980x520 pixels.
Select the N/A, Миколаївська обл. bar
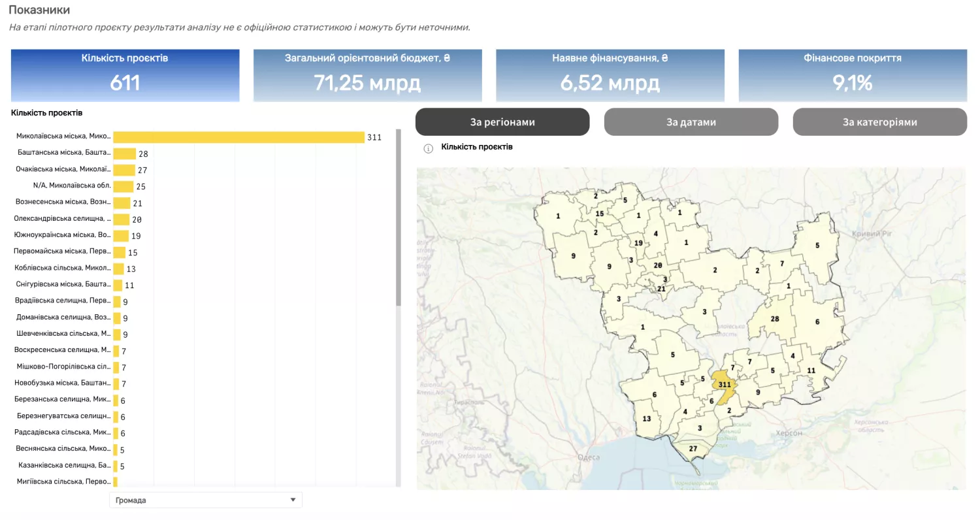pyautogui.click(x=123, y=186)
